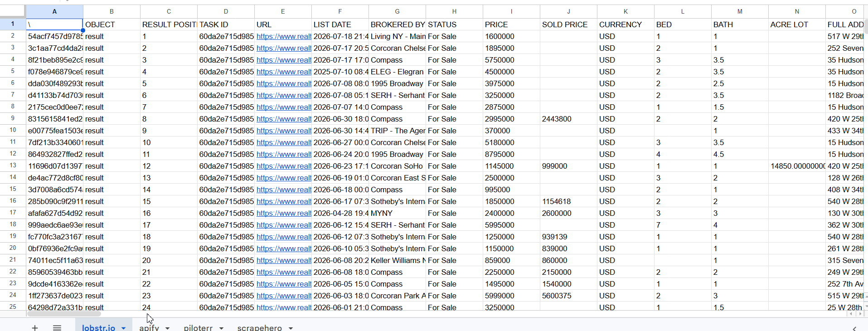Open the all sheets list icon
Image resolution: width=868 pixels, height=331 pixels.
point(57,327)
